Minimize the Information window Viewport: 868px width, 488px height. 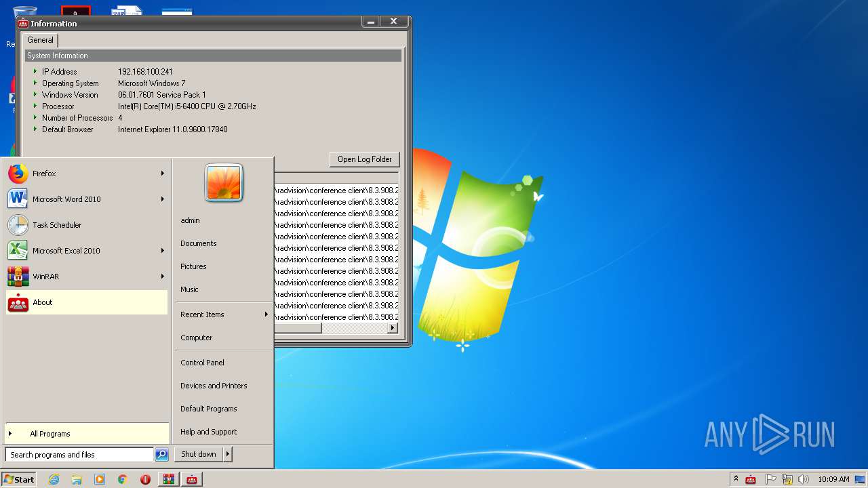(x=370, y=22)
